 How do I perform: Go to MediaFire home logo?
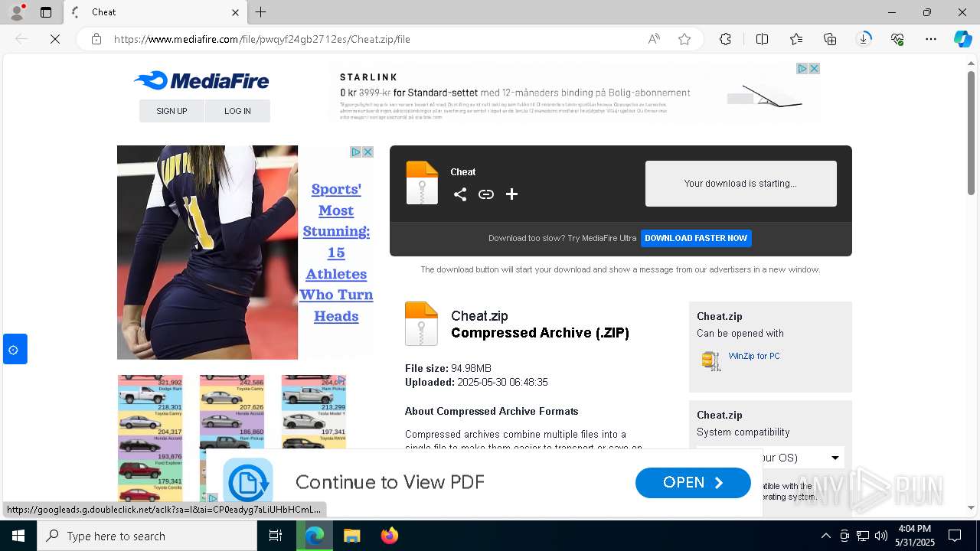point(201,80)
